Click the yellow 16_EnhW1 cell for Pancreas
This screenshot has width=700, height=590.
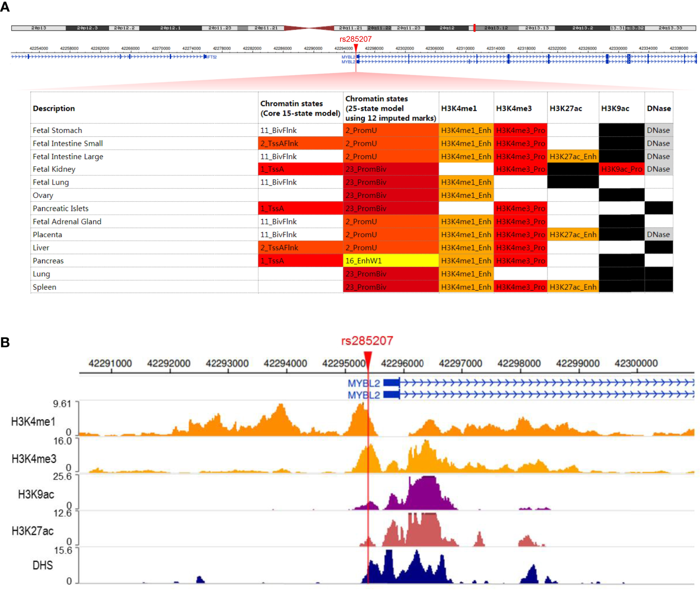[x=391, y=261]
